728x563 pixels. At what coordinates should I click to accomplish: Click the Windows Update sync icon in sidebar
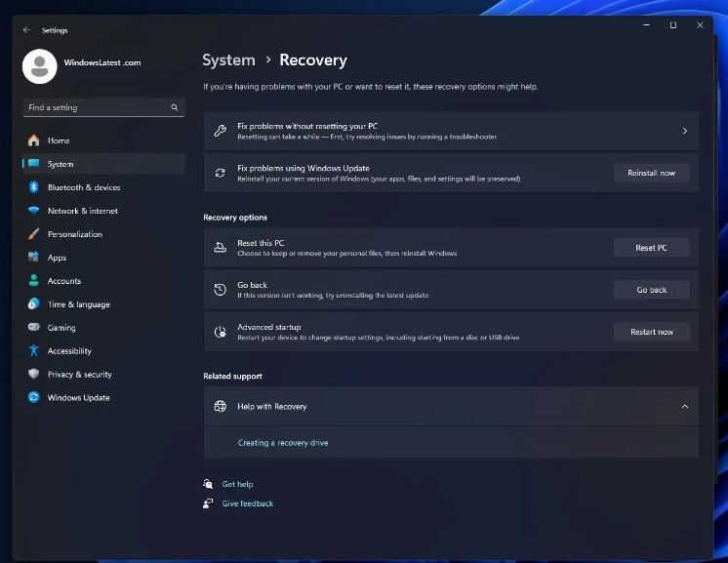tap(34, 397)
